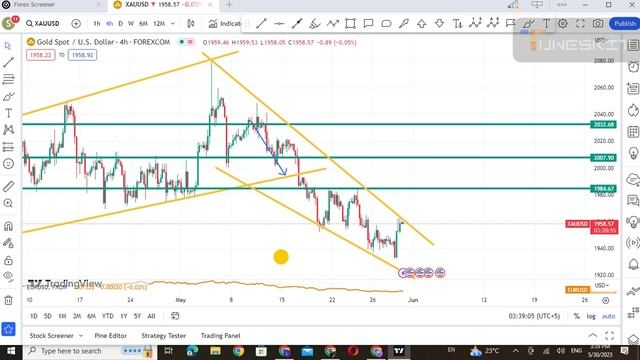Select the cursor tool in left sidebar
640x360 pixels.
click(8, 45)
